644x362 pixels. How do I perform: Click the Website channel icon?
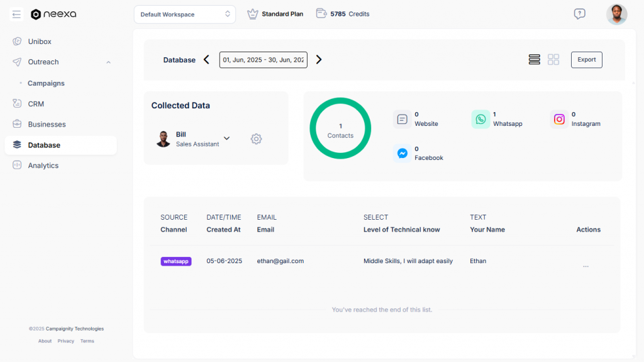tap(402, 119)
